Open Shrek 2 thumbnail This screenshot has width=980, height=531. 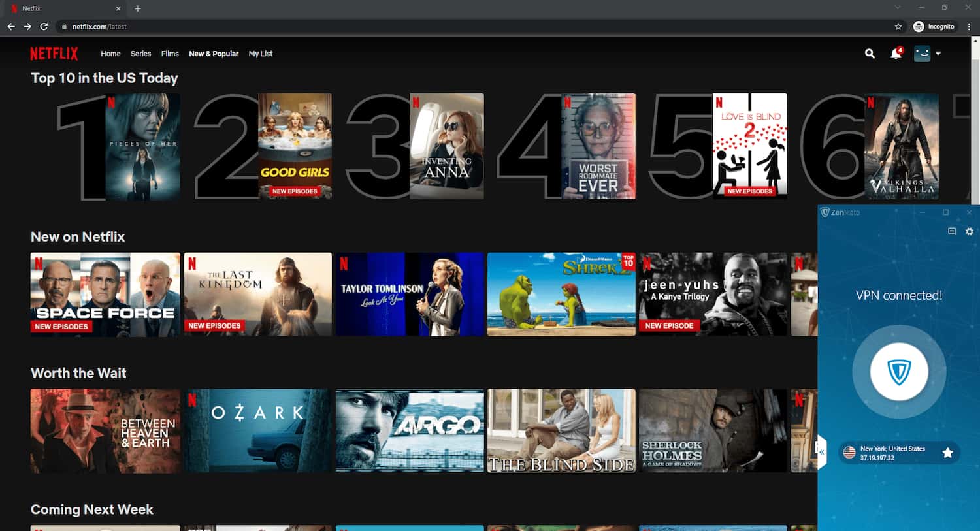(x=561, y=295)
